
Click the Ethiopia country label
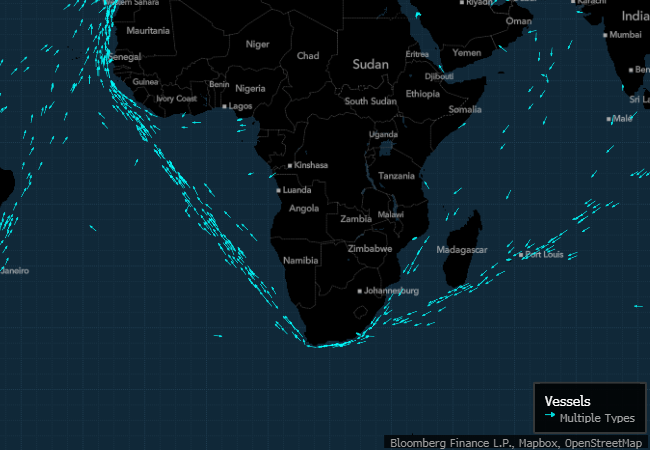422,94
